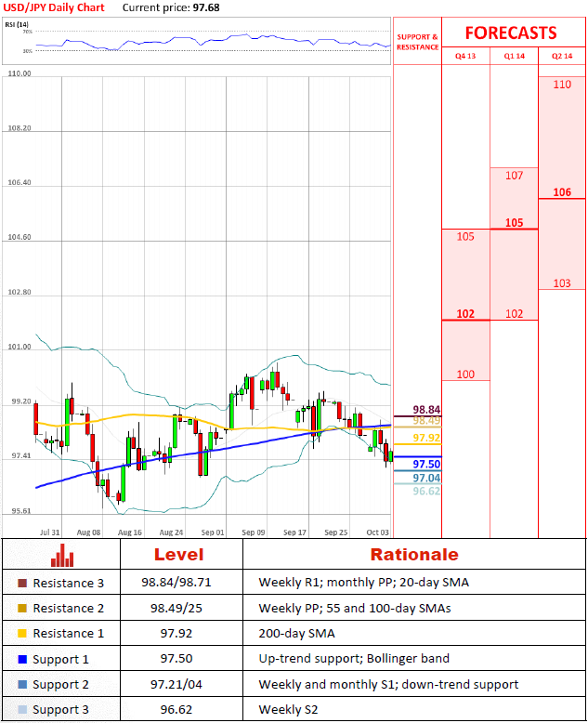
Task: Click the FORECASTS heading
Action: [x=511, y=33]
